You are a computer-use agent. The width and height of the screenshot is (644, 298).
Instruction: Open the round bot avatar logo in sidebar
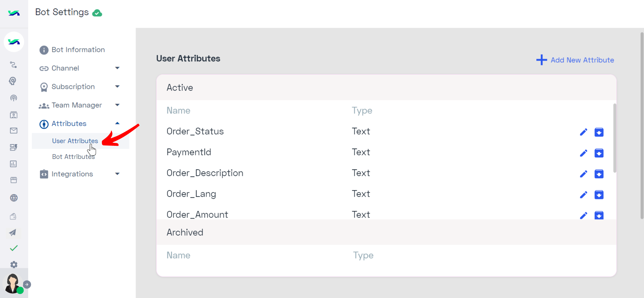click(x=14, y=42)
